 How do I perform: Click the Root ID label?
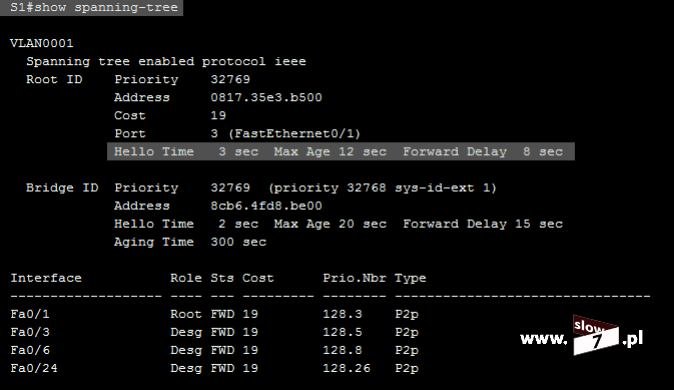tap(54, 80)
